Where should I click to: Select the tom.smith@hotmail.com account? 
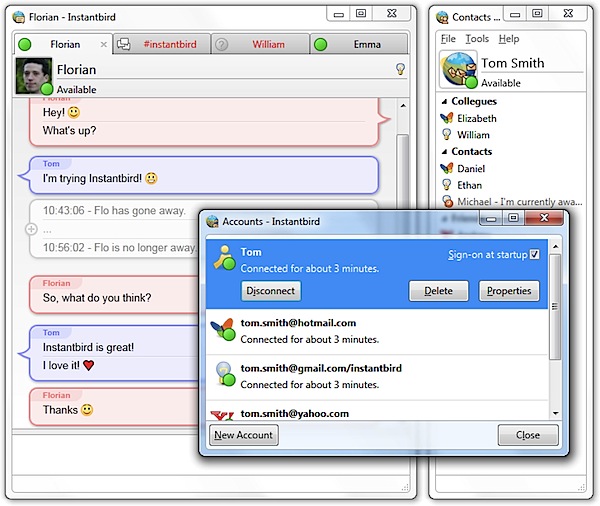pyautogui.click(x=377, y=331)
